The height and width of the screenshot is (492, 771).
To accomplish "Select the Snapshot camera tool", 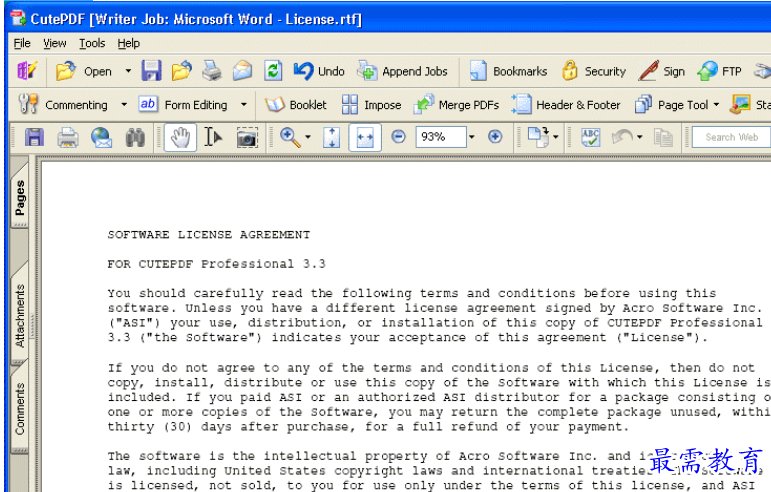I will pos(247,138).
